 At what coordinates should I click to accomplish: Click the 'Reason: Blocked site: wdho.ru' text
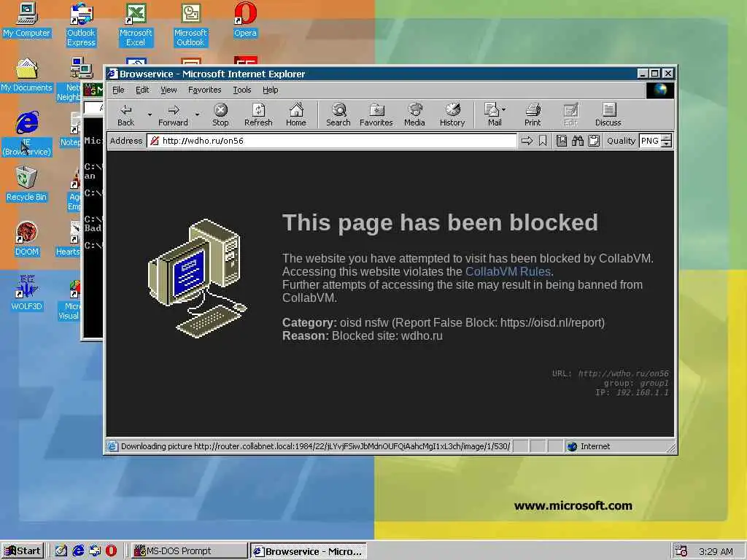click(362, 335)
